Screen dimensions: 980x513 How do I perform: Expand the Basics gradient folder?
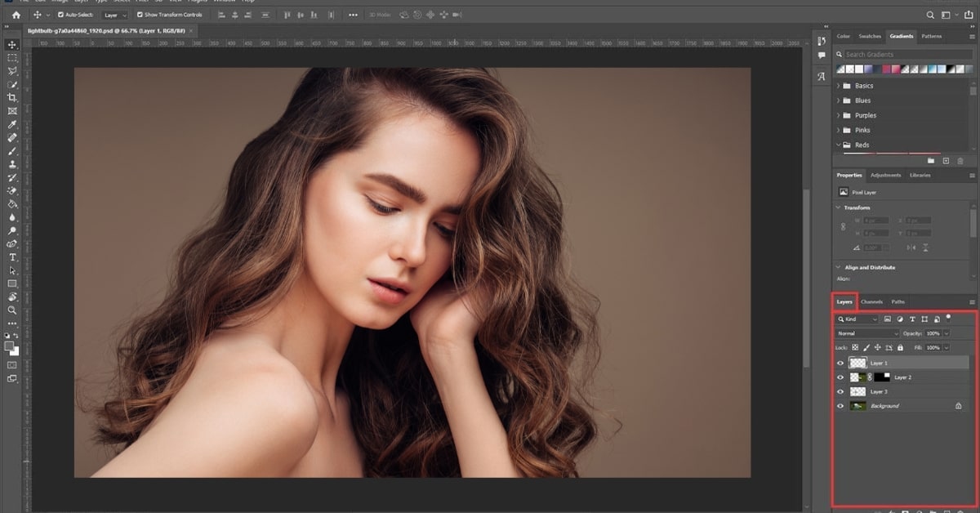coord(838,86)
